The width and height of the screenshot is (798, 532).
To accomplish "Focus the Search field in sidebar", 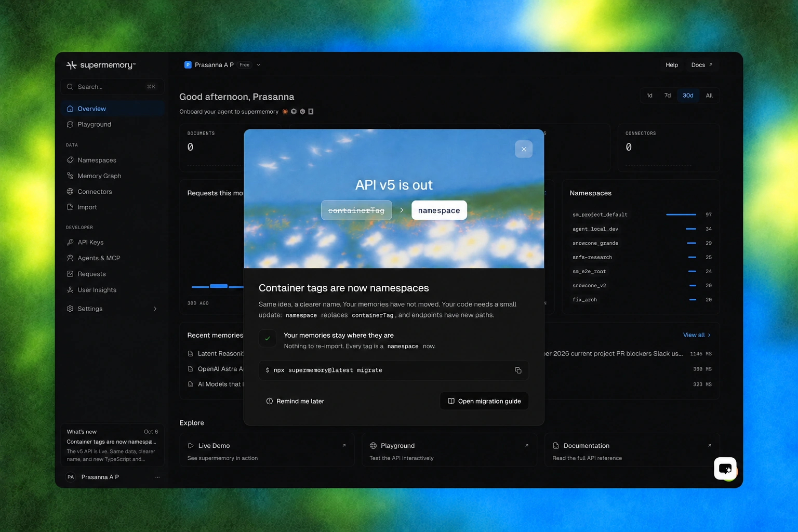I will point(112,87).
